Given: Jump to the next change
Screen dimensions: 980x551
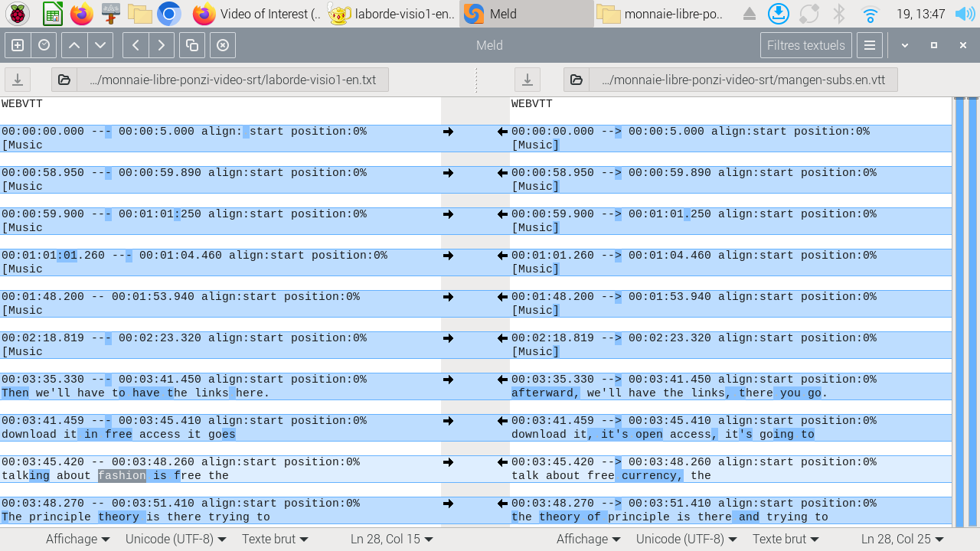Looking at the screenshot, I should (100, 45).
